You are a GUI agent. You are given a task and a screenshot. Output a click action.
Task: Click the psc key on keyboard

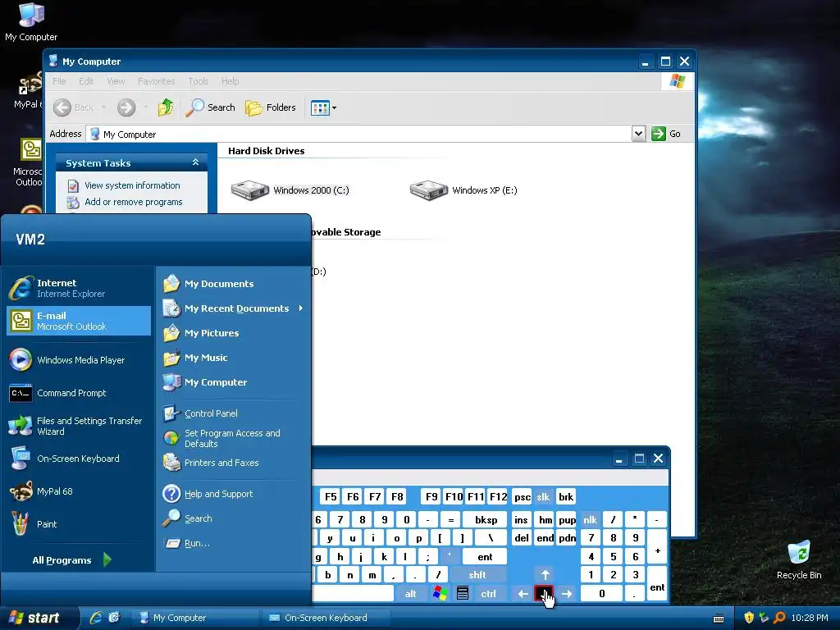pyautogui.click(x=523, y=496)
